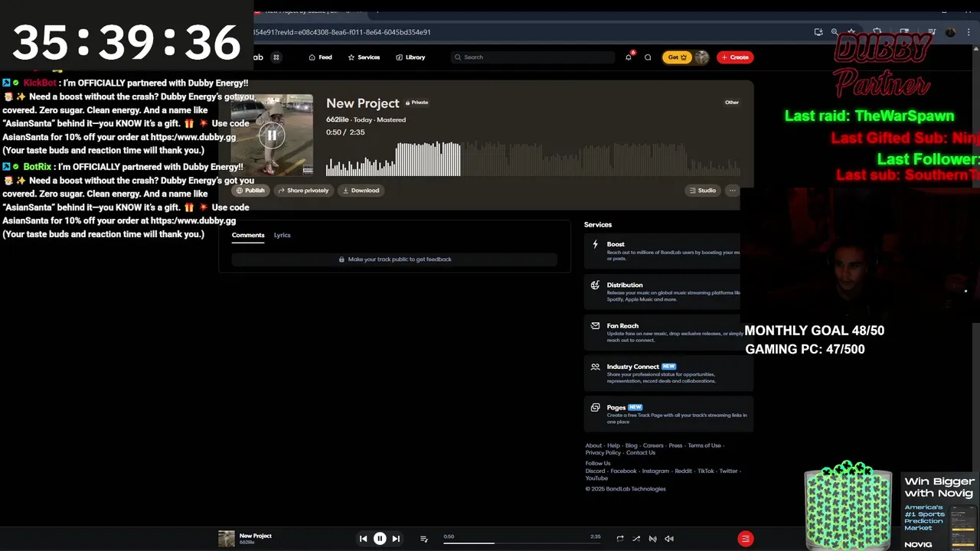Bookmark this page with the star icon
Screen dimensions: 980x551
(851, 32)
